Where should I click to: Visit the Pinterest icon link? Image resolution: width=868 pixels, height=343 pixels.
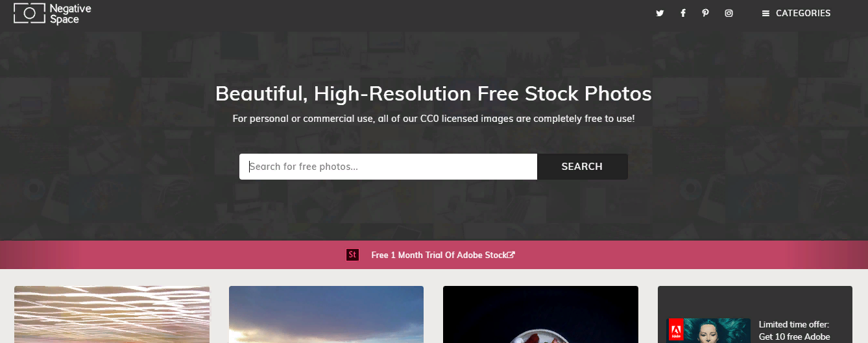click(x=705, y=13)
